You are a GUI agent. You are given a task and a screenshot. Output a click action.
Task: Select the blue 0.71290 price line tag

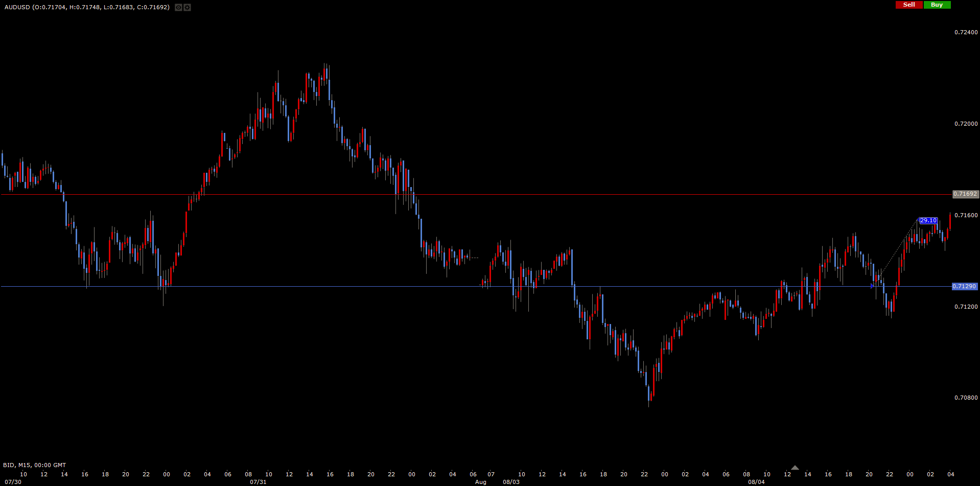pos(965,287)
